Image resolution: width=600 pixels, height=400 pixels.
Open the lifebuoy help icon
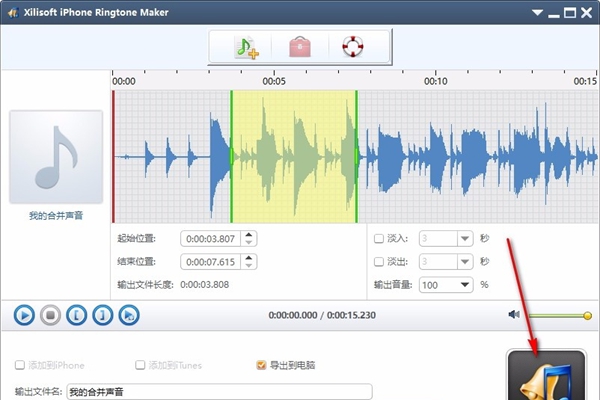352,47
